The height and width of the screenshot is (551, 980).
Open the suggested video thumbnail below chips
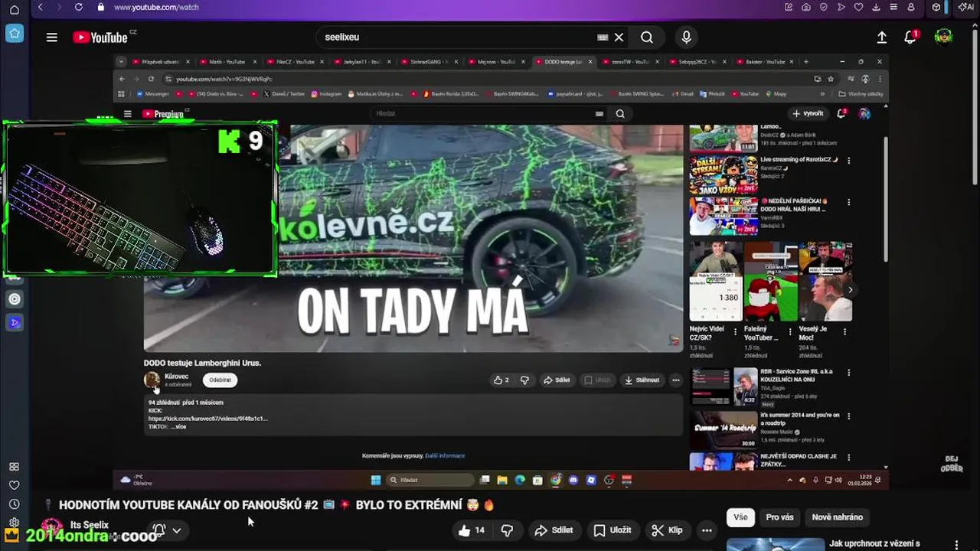[775, 544]
